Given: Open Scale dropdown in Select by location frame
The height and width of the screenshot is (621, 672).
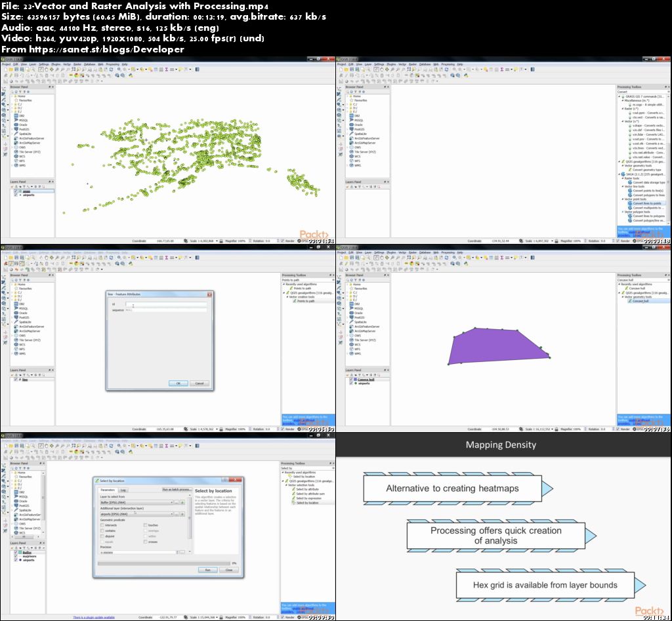Looking at the screenshot, I should click(x=217, y=618).
